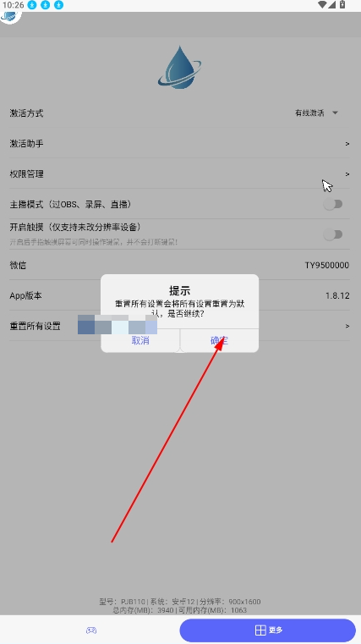This screenshot has width=361, height=644.
Task: Dismiss dialog with 取消 button
Action: click(x=140, y=340)
